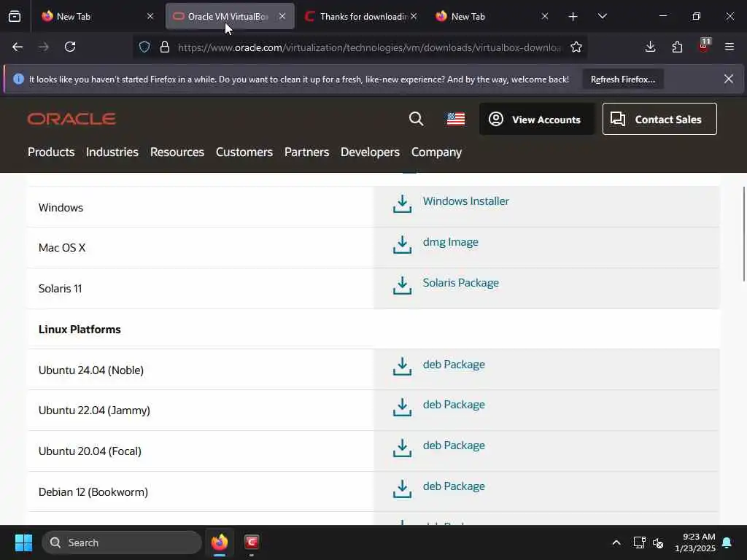Click the muted volume tray icon
The height and width of the screenshot is (560, 747).
point(659,542)
